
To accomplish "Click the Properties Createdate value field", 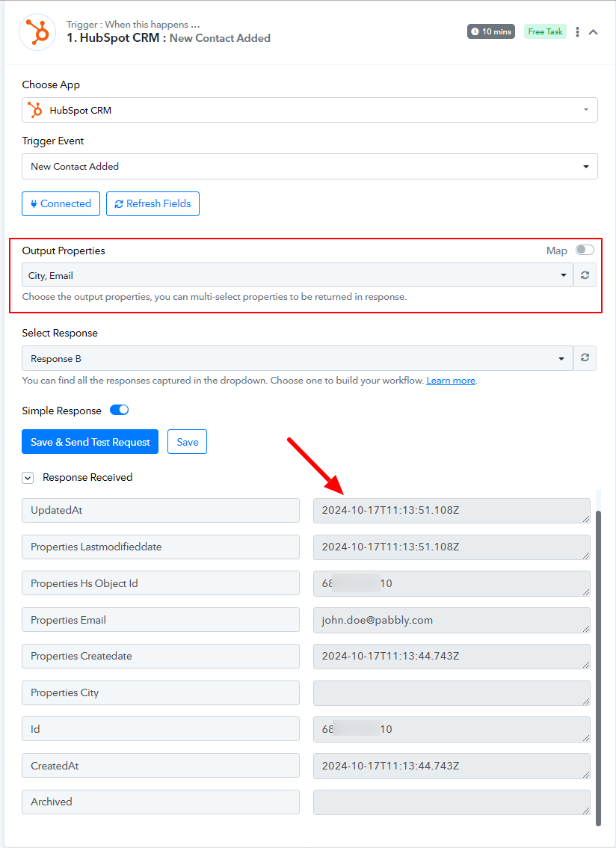I will tap(452, 657).
